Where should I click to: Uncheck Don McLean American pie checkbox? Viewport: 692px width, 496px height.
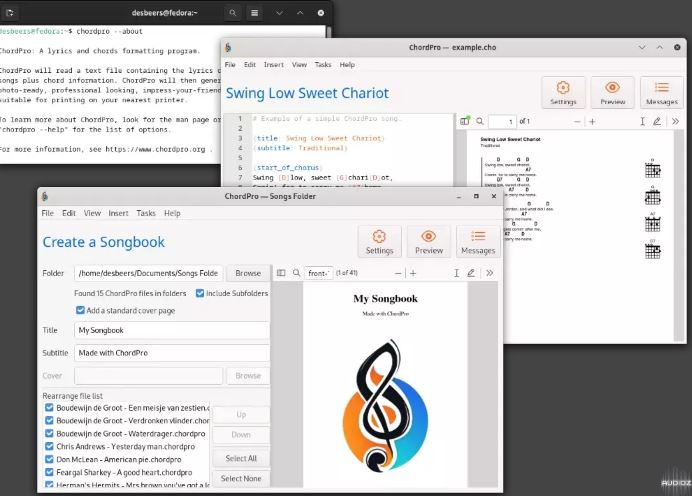coord(49,459)
